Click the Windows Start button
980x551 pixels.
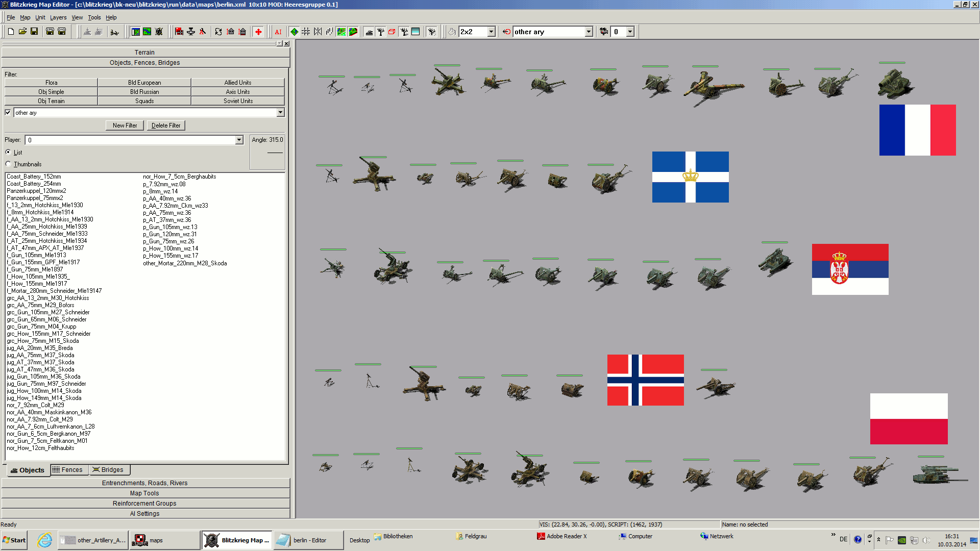[x=14, y=540]
